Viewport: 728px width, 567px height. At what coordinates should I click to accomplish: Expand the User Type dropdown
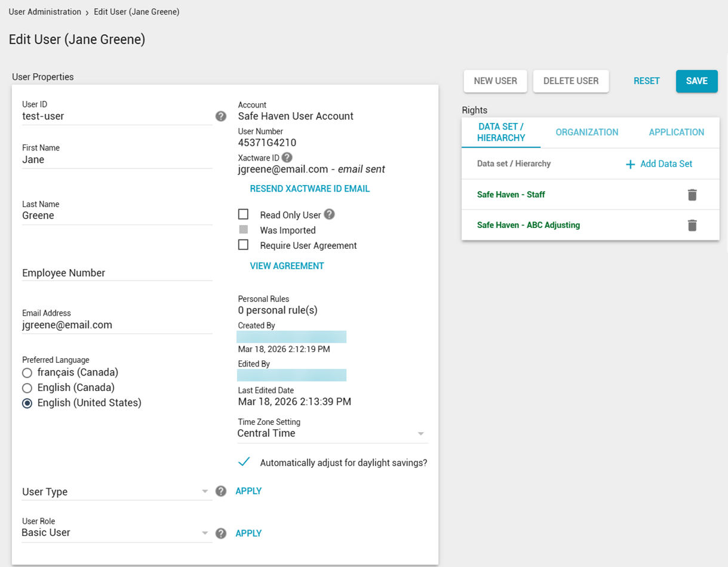tap(116, 492)
